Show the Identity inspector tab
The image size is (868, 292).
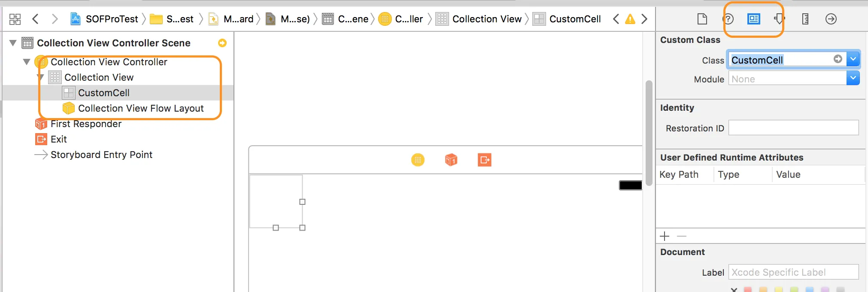754,19
